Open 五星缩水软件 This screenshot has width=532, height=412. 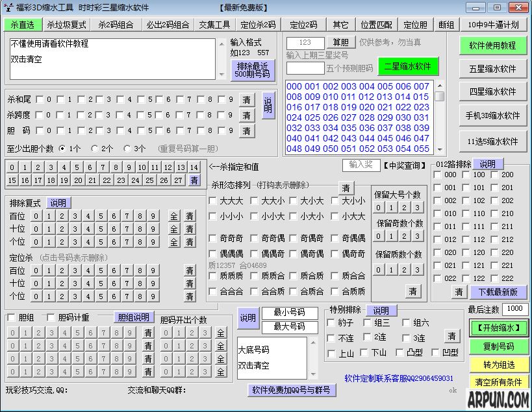pyautogui.click(x=492, y=69)
